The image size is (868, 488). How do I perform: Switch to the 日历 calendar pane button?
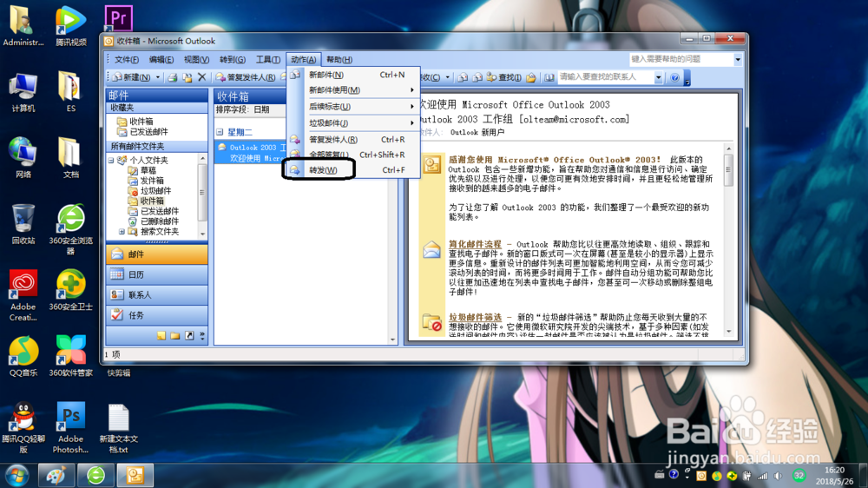[x=156, y=274]
